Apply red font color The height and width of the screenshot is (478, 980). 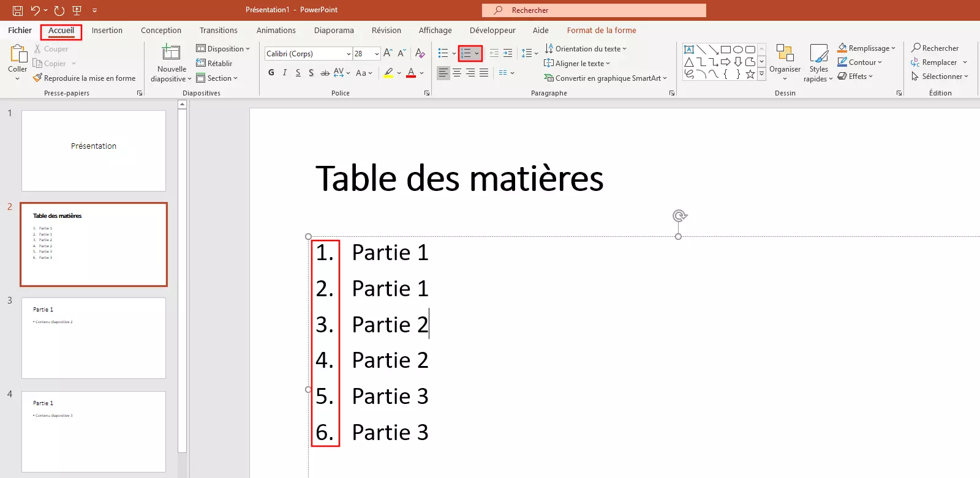coord(411,73)
